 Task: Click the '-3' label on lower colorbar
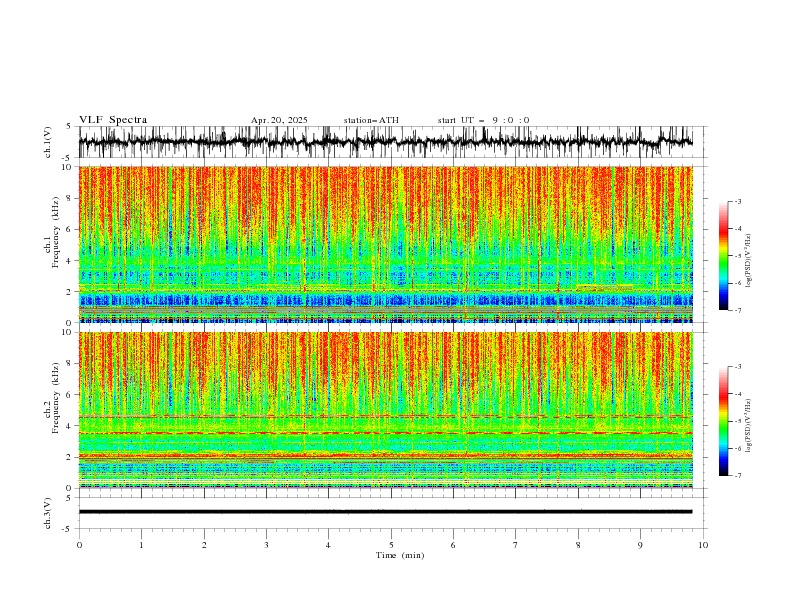pyautogui.click(x=737, y=367)
